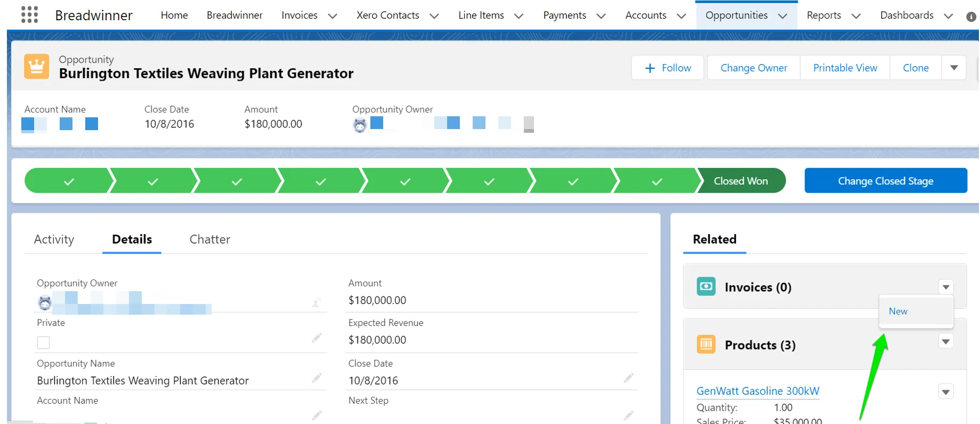Image resolution: width=980 pixels, height=424 pixels.
Task: Expand the Line Items dropdown chevron
Action: pos(519,16)
